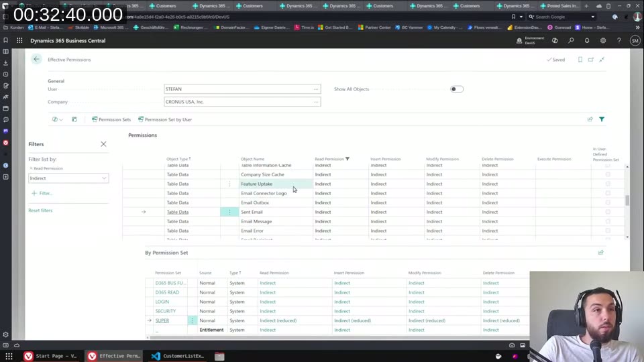Click the Search Google browser field
644x362 pixels.
tap(561, 17)
